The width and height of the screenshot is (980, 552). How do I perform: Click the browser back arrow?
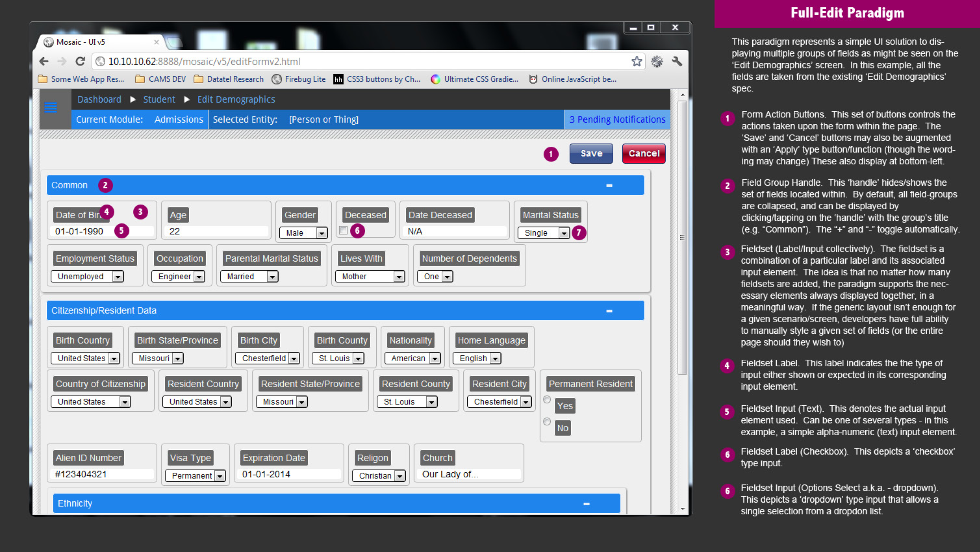click(x=44, y=61)
